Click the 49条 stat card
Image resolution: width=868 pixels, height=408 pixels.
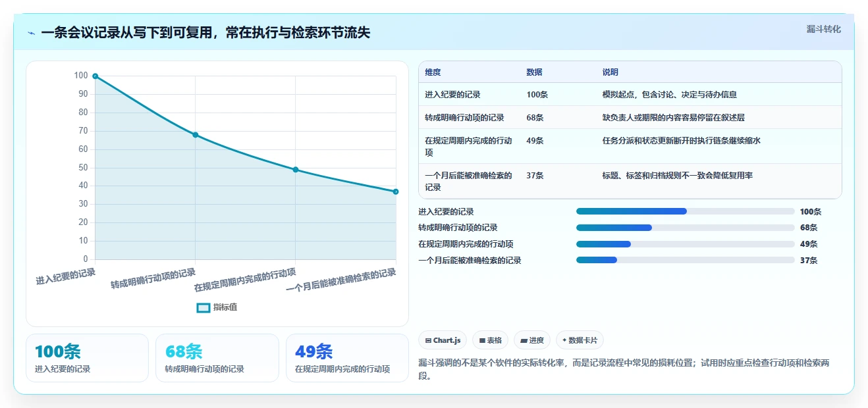[x=348, y=358]
